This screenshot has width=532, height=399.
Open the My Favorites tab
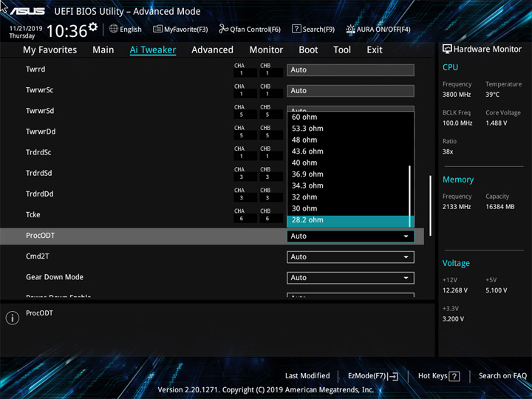50,50
